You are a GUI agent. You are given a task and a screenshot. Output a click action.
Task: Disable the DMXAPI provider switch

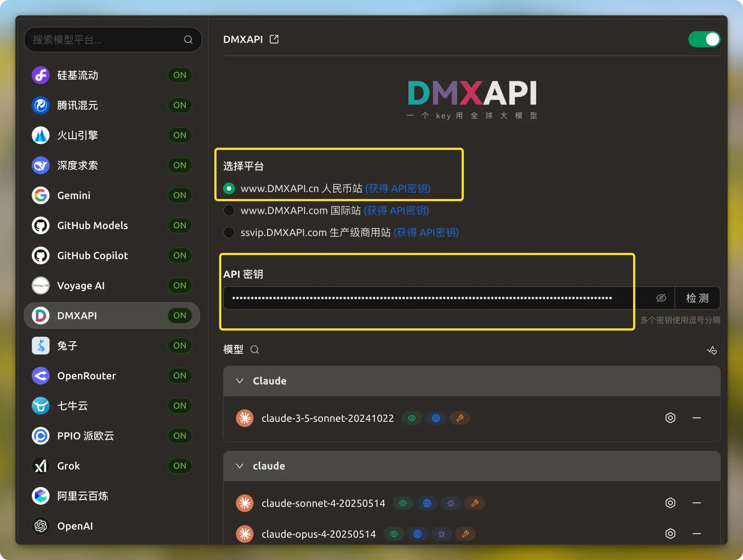click(704, 39)
